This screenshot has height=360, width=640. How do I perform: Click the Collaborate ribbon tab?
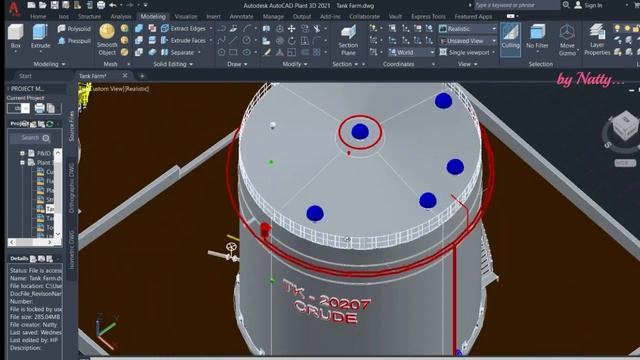[364, 17]
